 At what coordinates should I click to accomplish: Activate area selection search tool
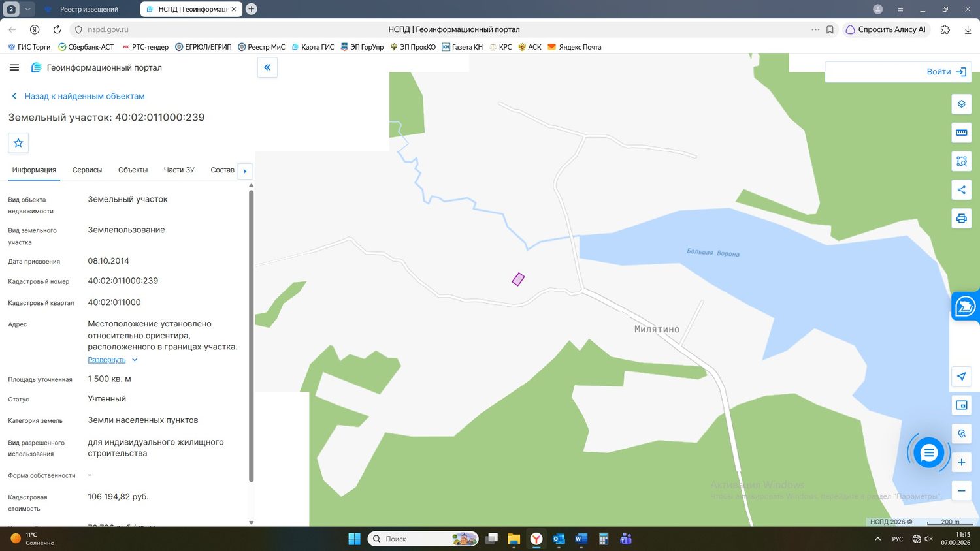(961, 161)
